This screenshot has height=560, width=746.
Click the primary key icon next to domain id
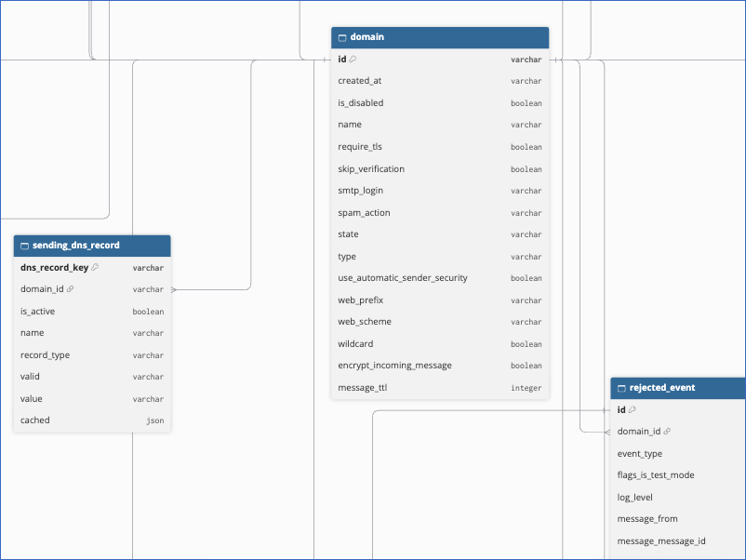(x=353, y=59)
